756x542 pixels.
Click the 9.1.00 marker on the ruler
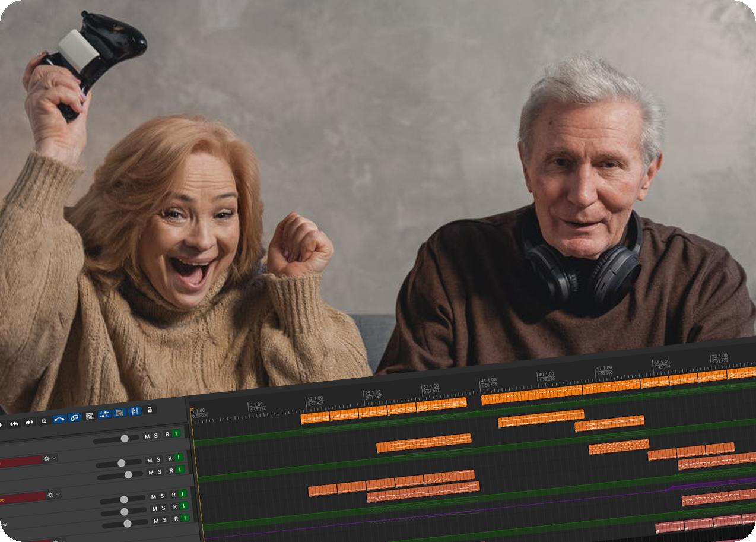[256, 404]
